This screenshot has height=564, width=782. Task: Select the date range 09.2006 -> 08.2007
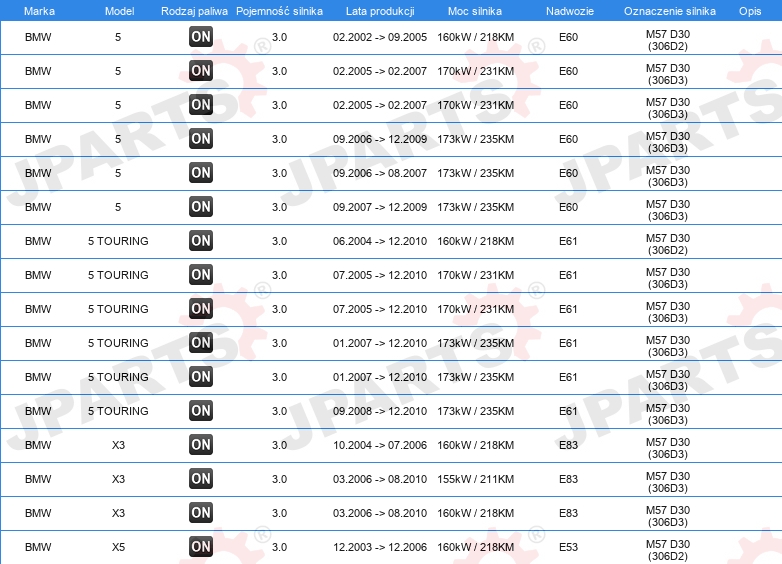coord(380,173)
